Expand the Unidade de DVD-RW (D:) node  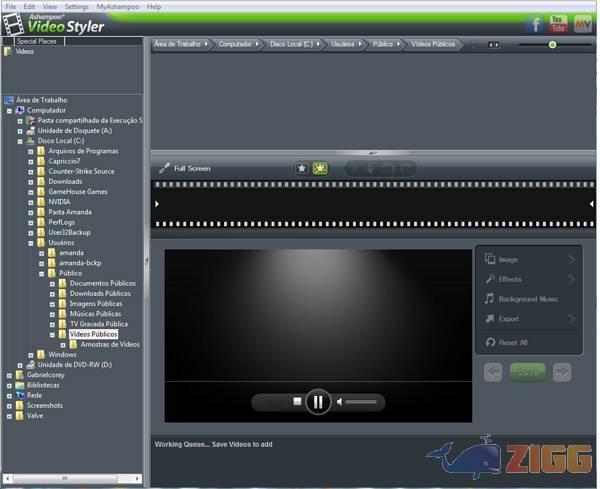20,365
